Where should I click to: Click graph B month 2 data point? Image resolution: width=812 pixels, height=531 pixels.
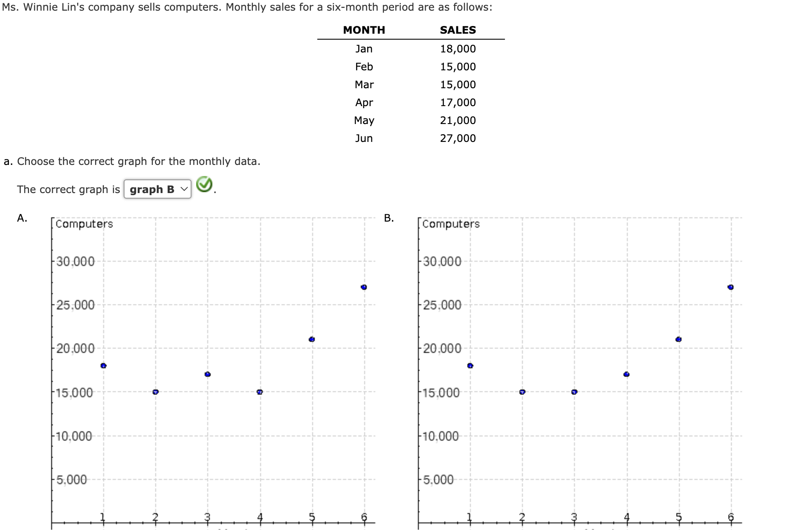(522, 392)
